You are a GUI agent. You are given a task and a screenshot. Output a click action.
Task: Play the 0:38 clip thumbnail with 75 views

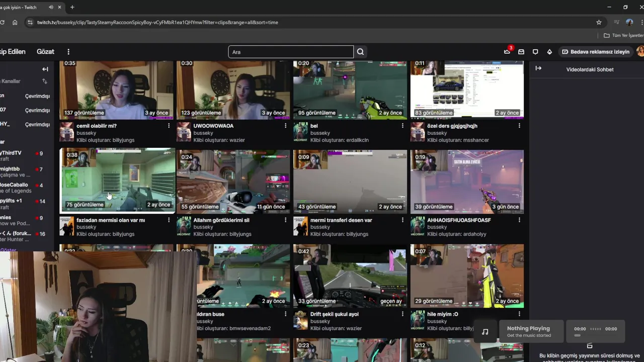click(117, 181)
